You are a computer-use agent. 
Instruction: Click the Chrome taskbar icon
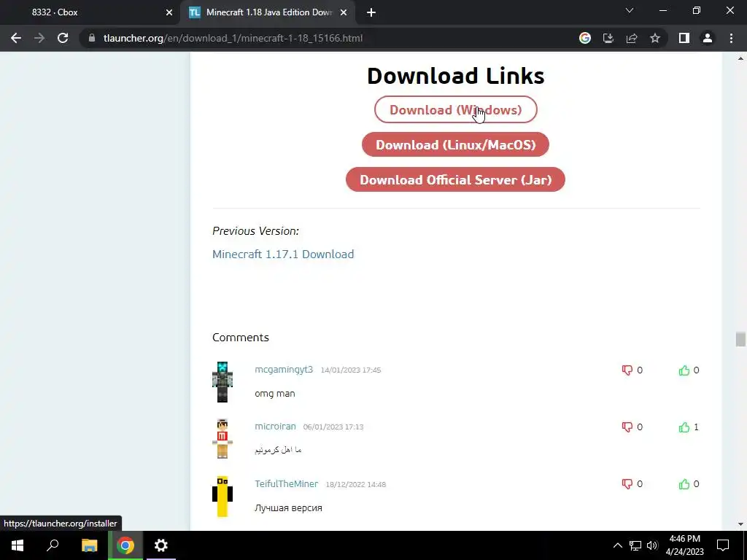click(125, 545)
